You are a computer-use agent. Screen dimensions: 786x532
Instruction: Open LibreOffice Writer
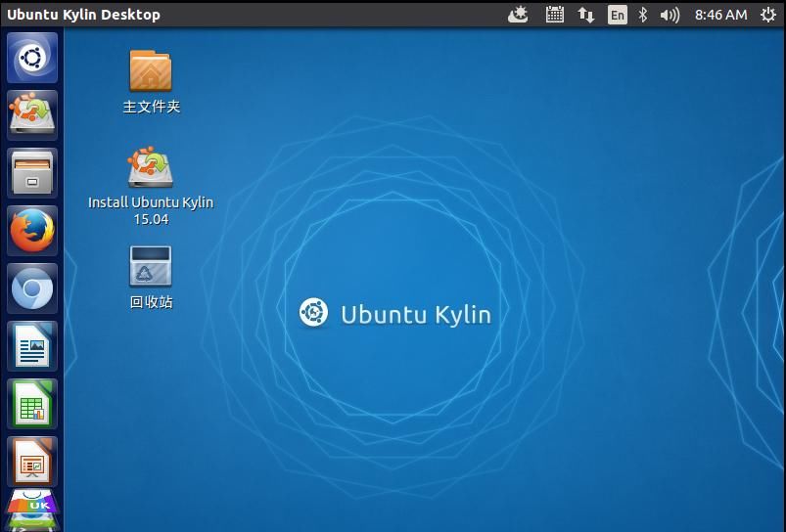[32, 346]
